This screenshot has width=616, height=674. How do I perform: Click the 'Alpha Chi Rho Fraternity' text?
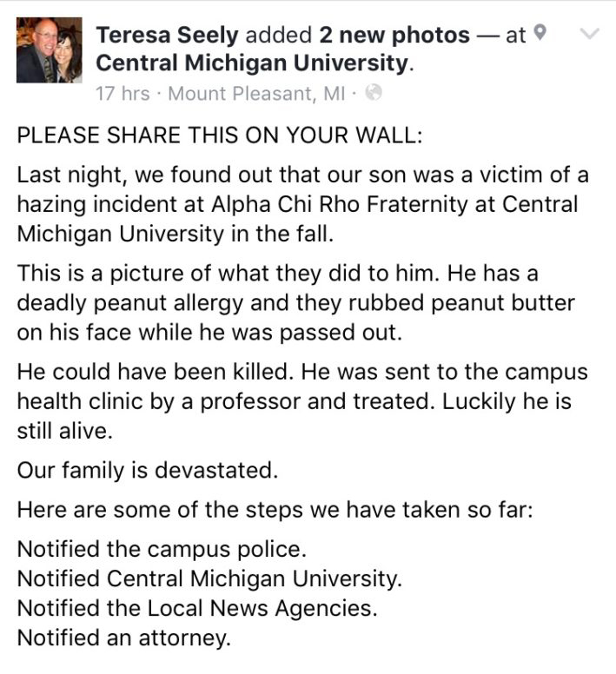339,204
